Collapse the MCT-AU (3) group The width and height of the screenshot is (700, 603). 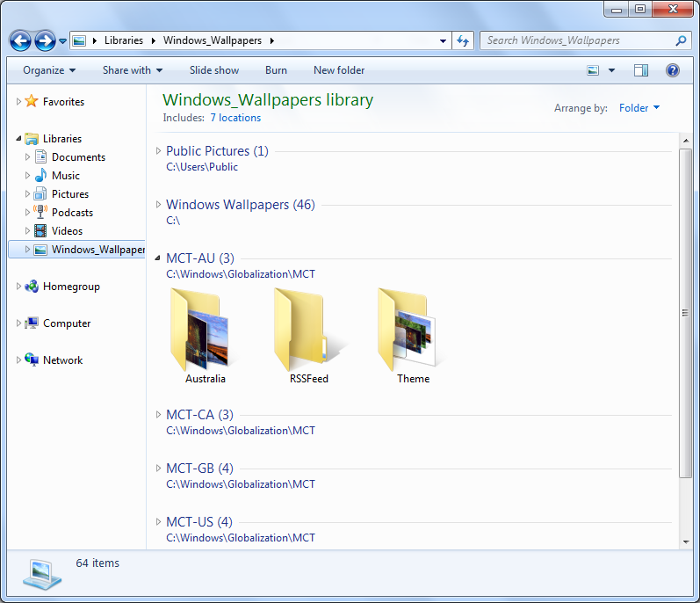[157, 258]
